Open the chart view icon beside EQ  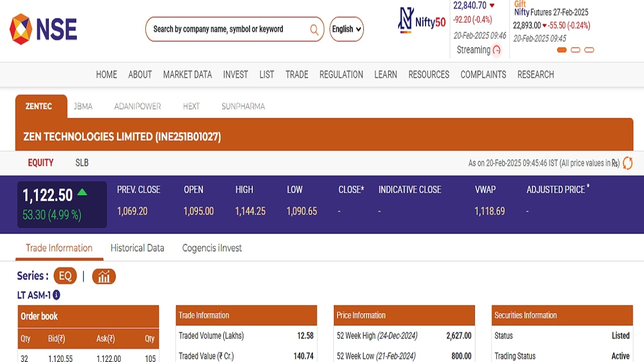pyautogui.click(x=104, y=277)
